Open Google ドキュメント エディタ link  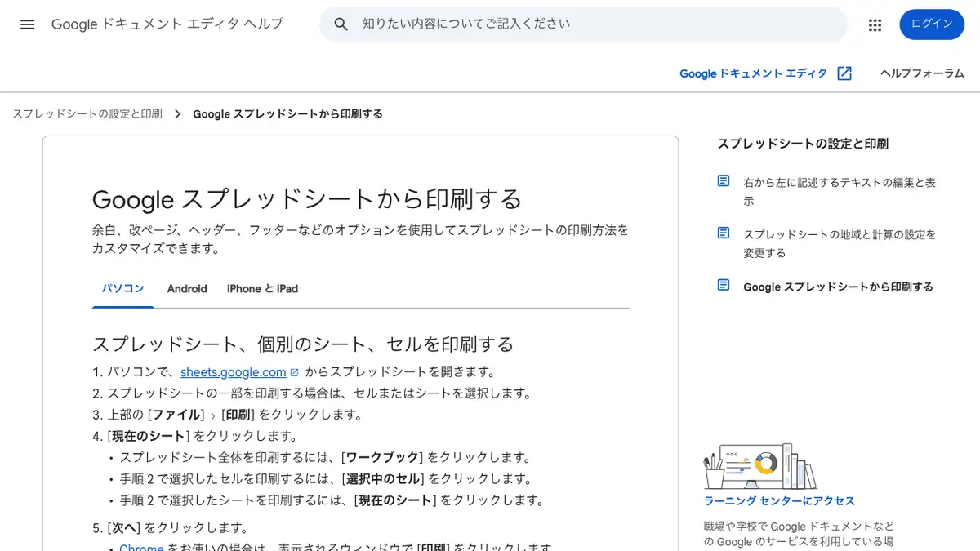(753, 73)
